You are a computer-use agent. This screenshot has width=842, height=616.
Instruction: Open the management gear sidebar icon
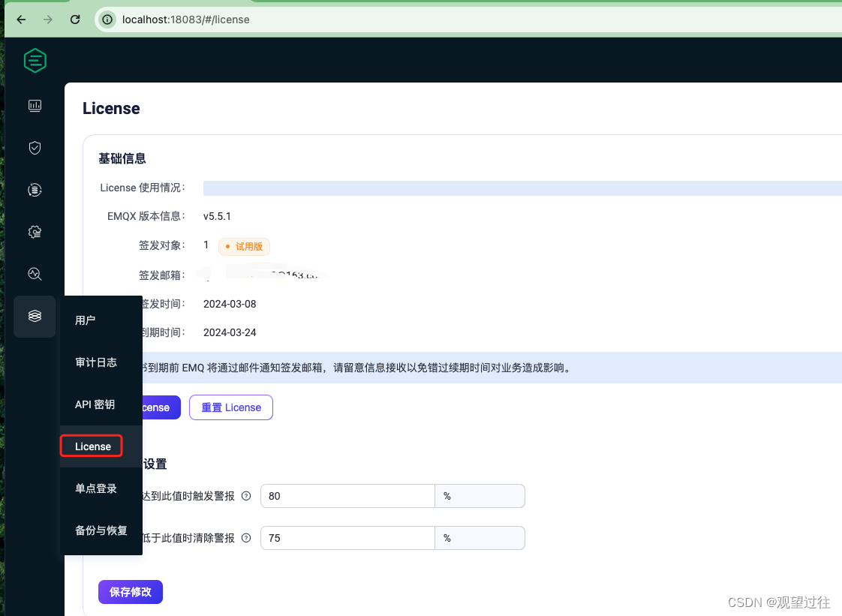35,232
